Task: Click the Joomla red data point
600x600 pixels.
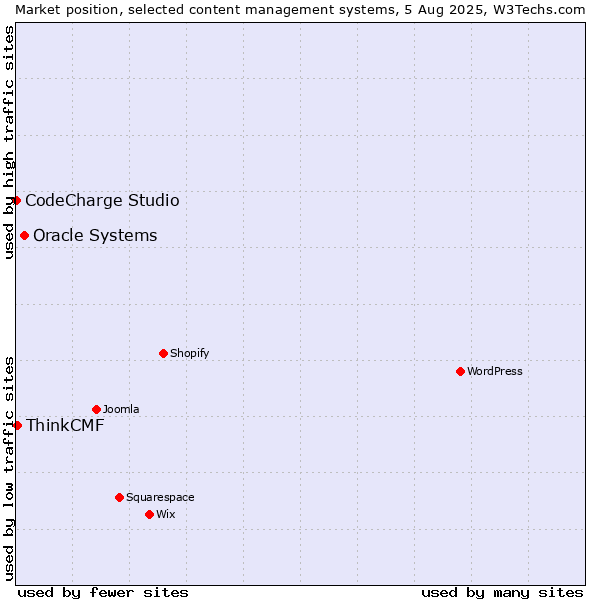Action: tap(96, 409)
